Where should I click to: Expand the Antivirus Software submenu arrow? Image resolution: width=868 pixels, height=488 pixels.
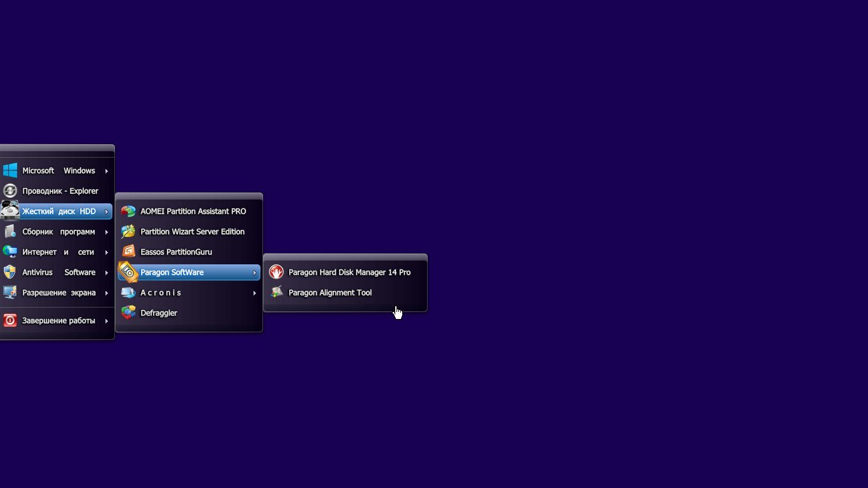click(107, 273)
